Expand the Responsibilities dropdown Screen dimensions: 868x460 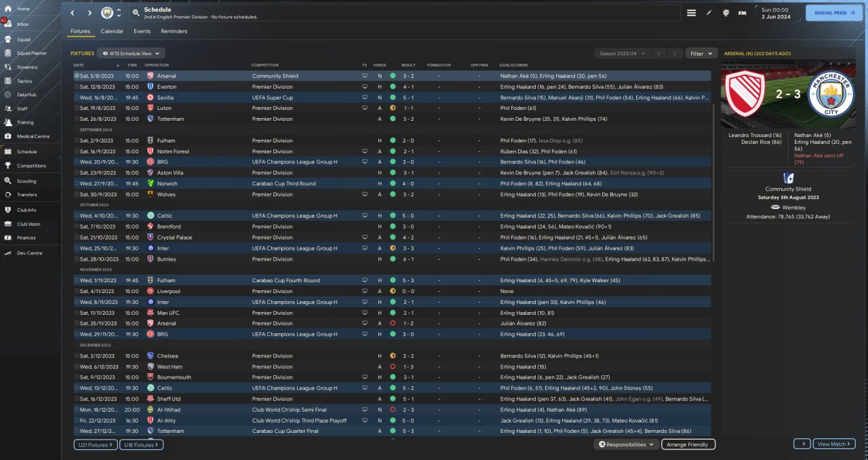point(627,444)
